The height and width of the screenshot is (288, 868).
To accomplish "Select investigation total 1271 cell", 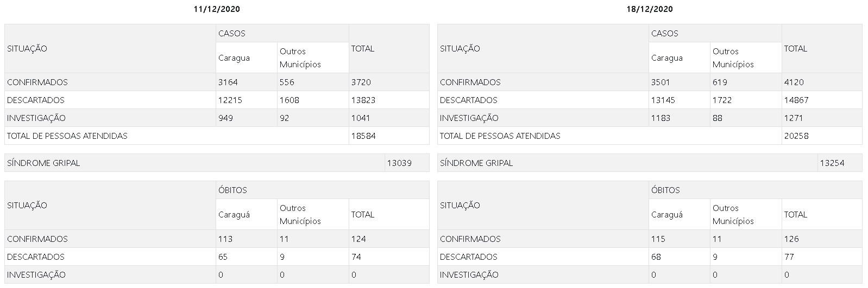I will coord(822,118).
